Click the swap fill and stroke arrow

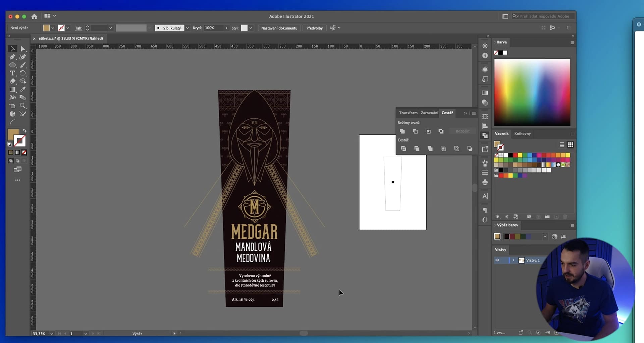click(24, 131)
